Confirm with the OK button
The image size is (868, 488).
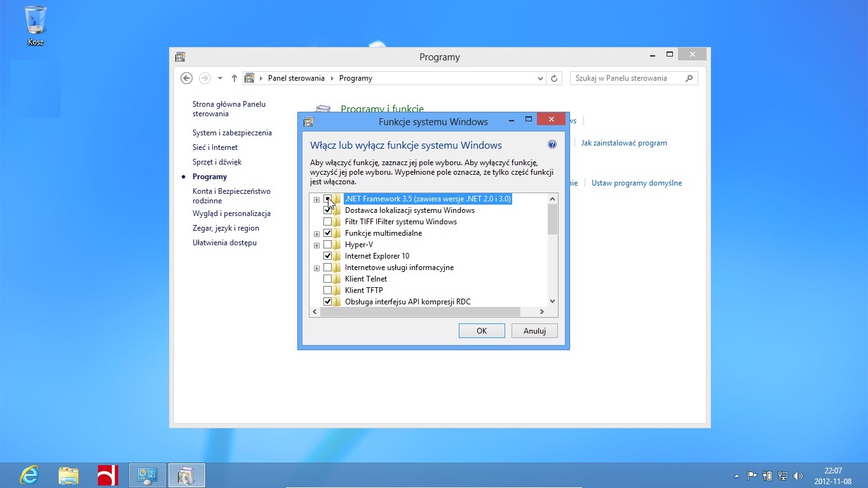click(x=482, y=330)
